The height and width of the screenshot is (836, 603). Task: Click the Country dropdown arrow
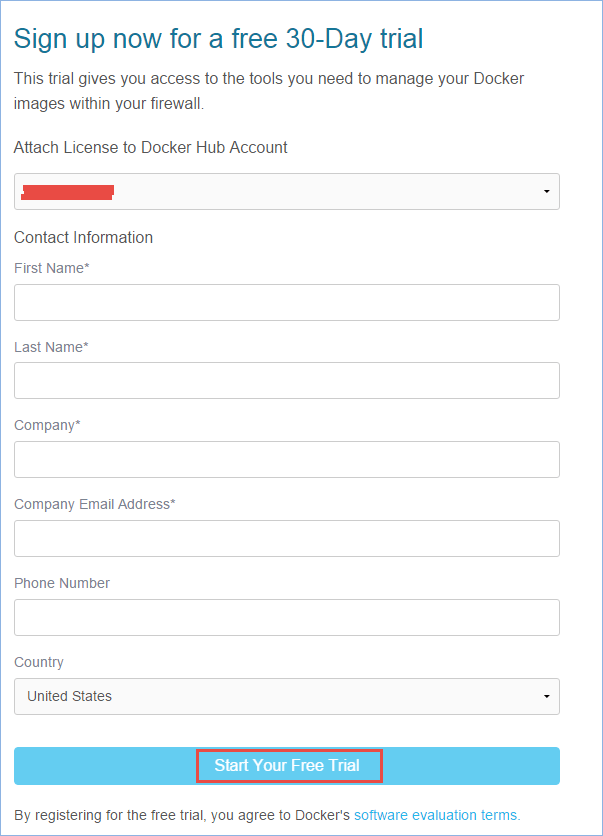pyautogui.click(x=546, y=696)
